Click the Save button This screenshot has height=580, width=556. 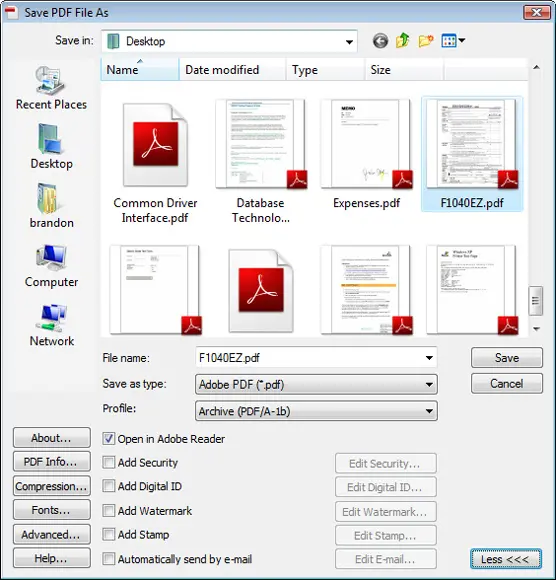pyautogui.click(x=507, y=358)
